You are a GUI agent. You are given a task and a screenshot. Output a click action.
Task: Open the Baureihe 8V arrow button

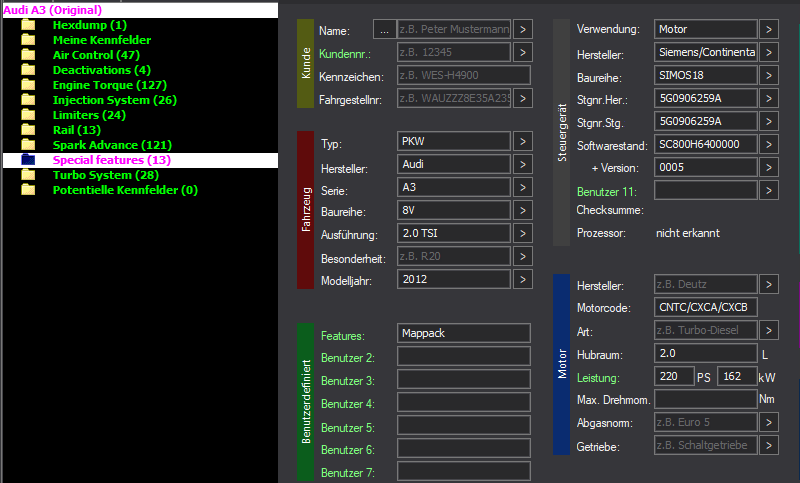pyautogui.click(x=523, y=210)
